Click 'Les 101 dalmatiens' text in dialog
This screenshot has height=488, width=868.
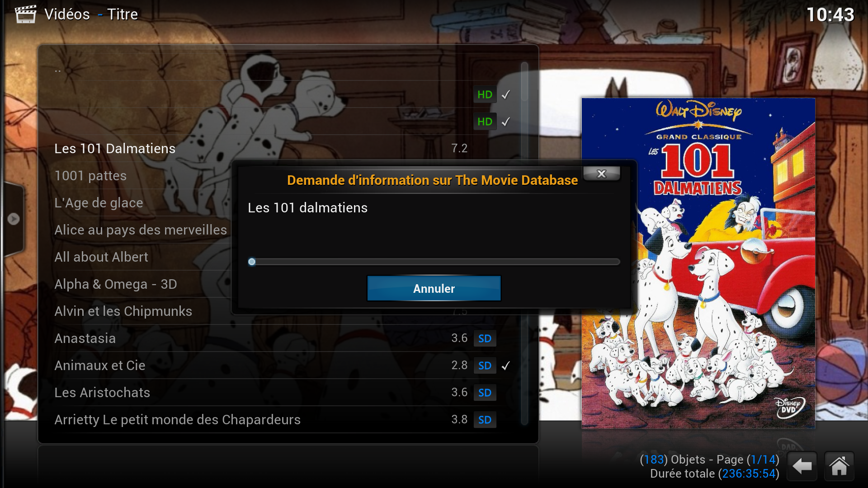(307, 207)
